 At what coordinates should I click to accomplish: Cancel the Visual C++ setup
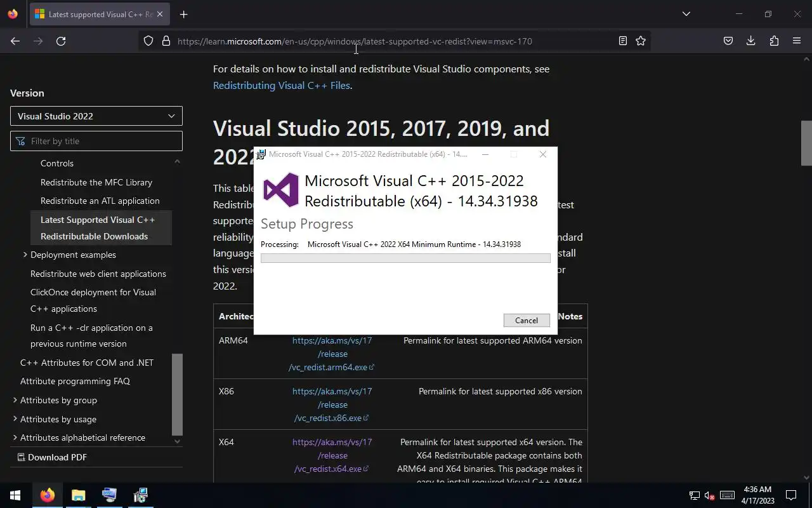pyautogui.click(x=527, y=320)
